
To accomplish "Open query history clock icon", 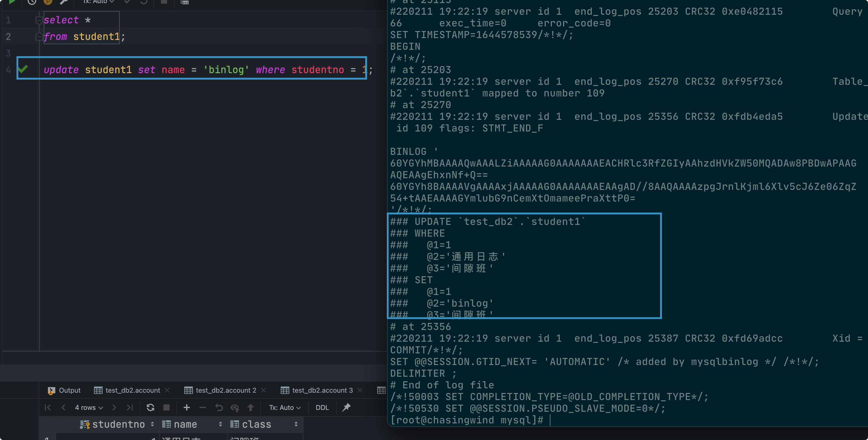I will tap(32, 2).
